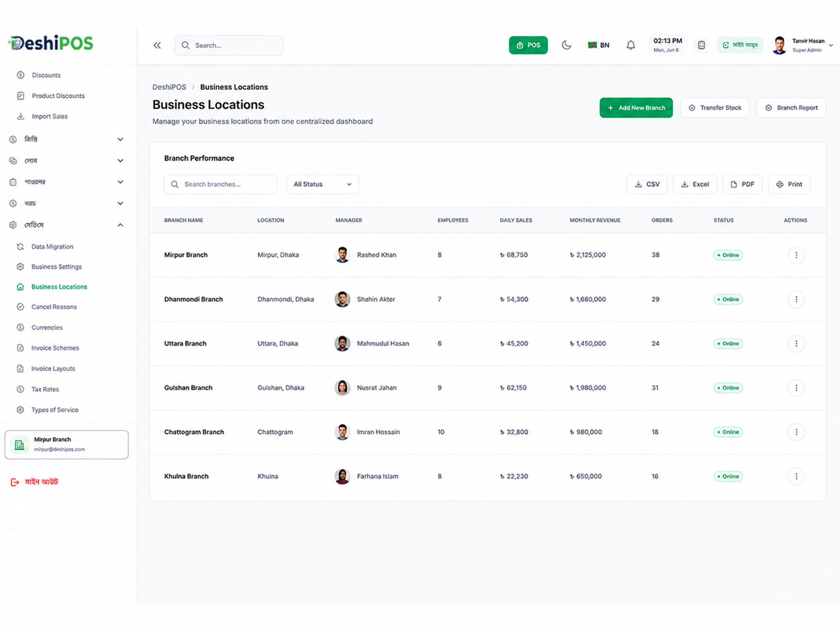Toggle dark mode moon icon

(566, 45)
